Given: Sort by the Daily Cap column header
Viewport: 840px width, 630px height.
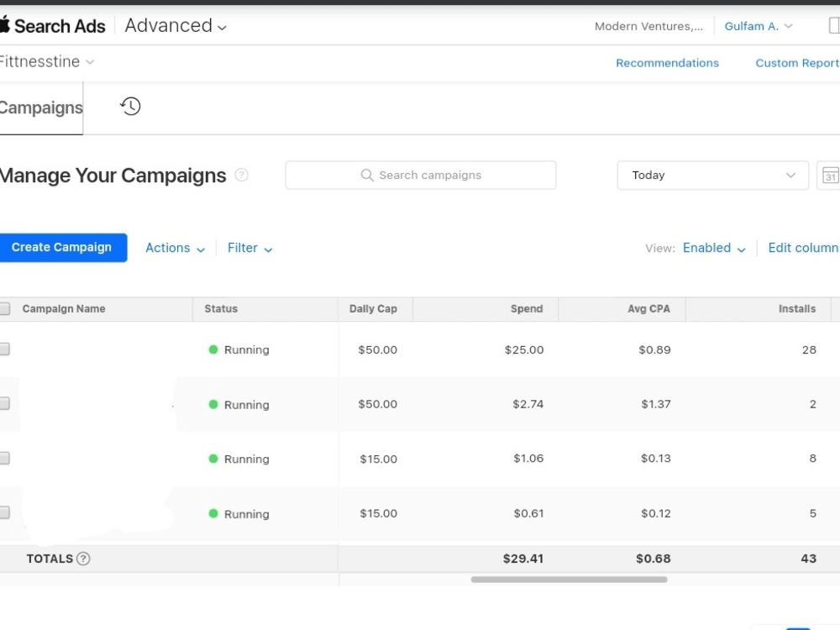Looking at the screenshot, I should click(373, 309).
